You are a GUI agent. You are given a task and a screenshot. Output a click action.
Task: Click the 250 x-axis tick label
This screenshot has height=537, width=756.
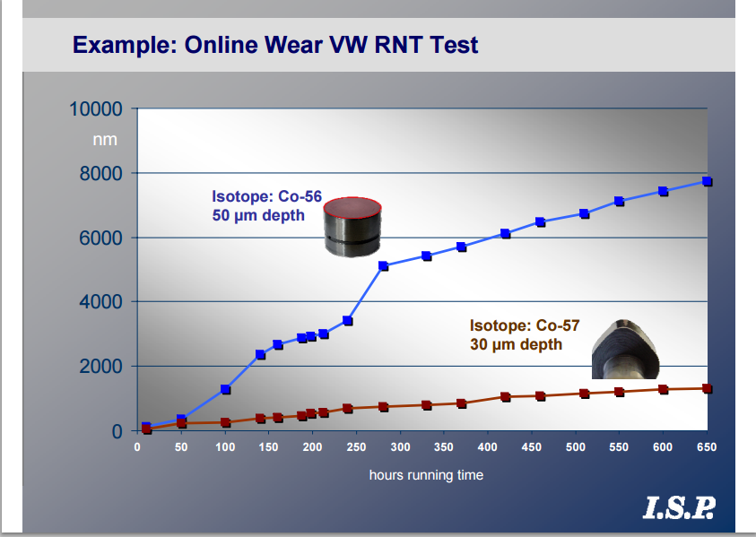tap(356, 447)
